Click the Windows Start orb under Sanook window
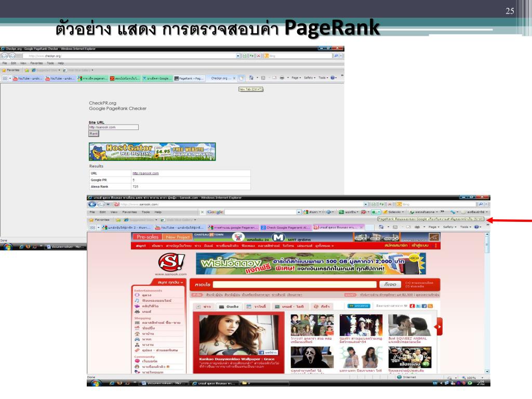This screenshot has height=399, width=532. point(96,383)
